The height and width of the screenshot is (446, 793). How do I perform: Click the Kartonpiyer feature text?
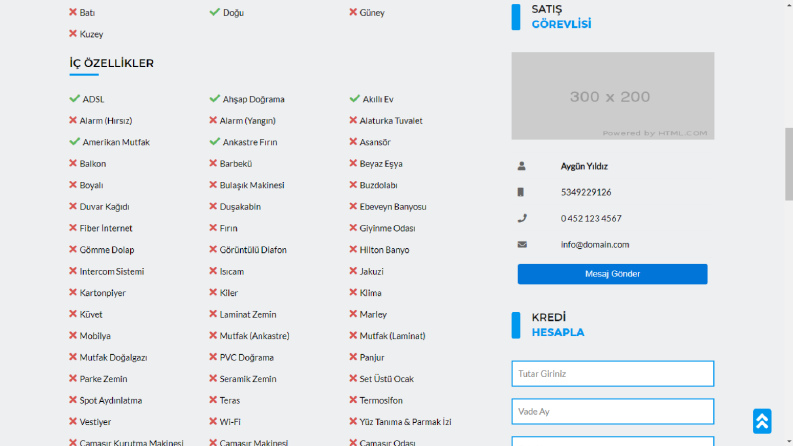click(x=103, y=293)
